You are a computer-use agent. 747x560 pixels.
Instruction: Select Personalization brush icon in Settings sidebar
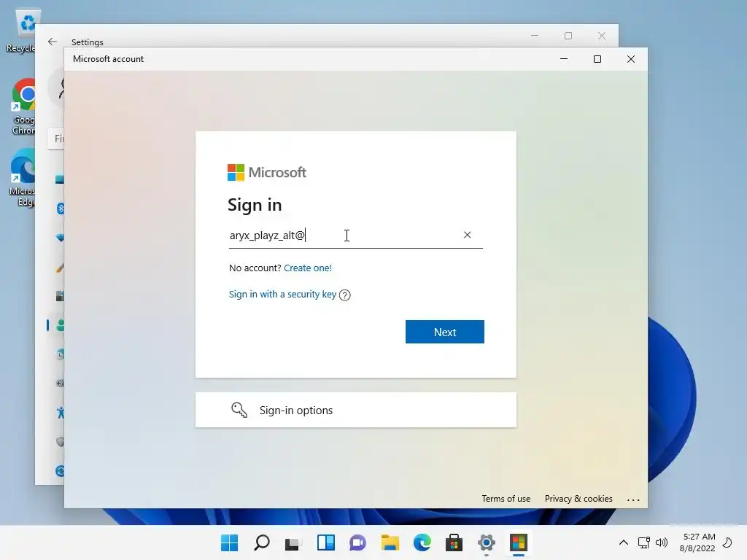point(60,267)
